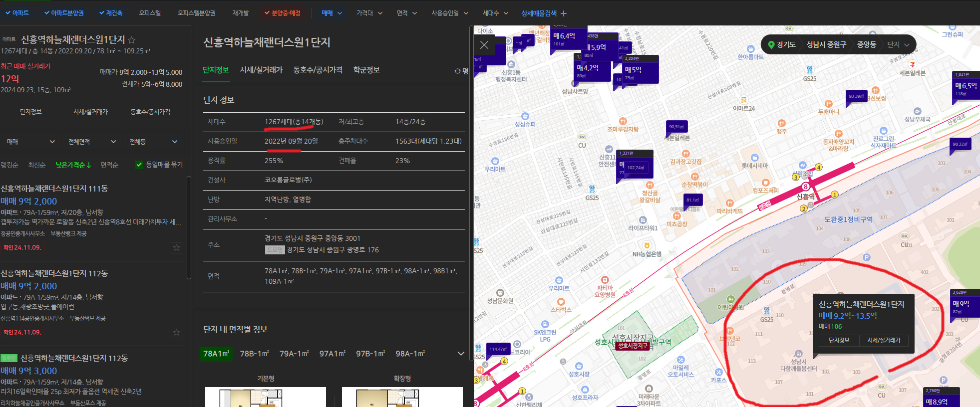
Task: Click 단지정보 button in map popup
Action: 839,340
